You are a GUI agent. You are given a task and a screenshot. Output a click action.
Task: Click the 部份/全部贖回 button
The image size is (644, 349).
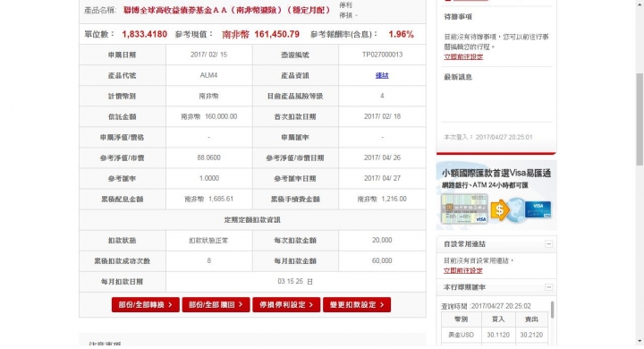[x=216, y=304]
